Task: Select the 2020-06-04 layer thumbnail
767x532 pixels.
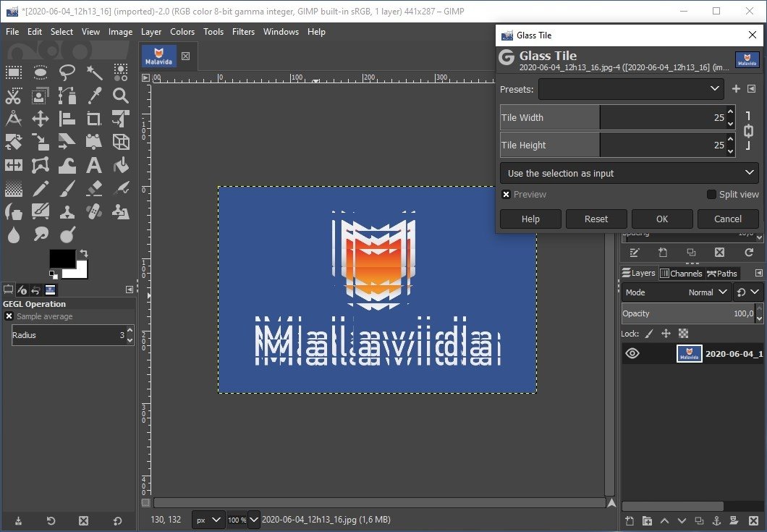Action: coord(690,353)
